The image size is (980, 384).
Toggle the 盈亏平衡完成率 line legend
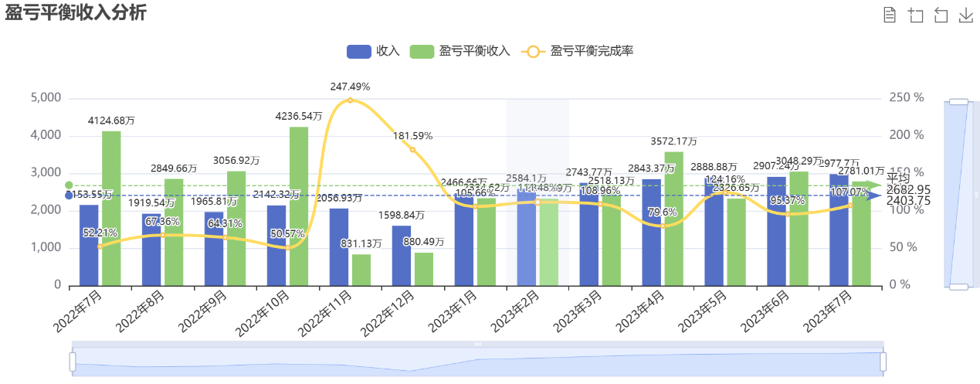[x=579, y=51]
